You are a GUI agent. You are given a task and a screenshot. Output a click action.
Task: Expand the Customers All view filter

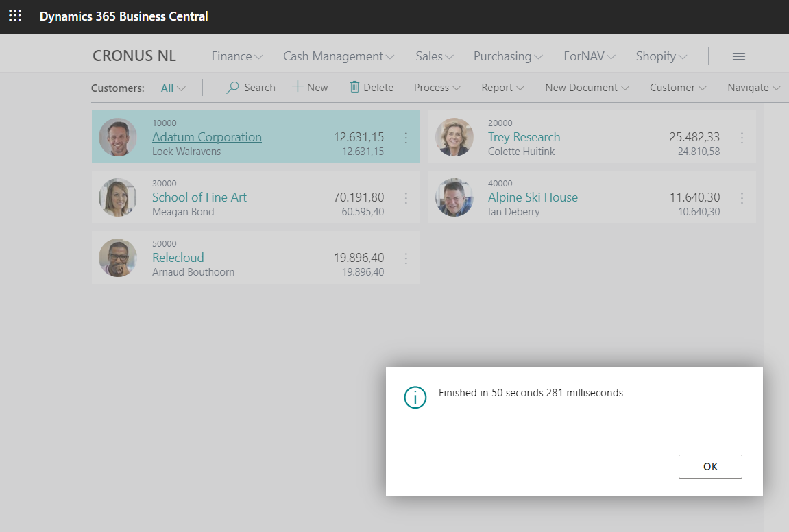[173, 88]
